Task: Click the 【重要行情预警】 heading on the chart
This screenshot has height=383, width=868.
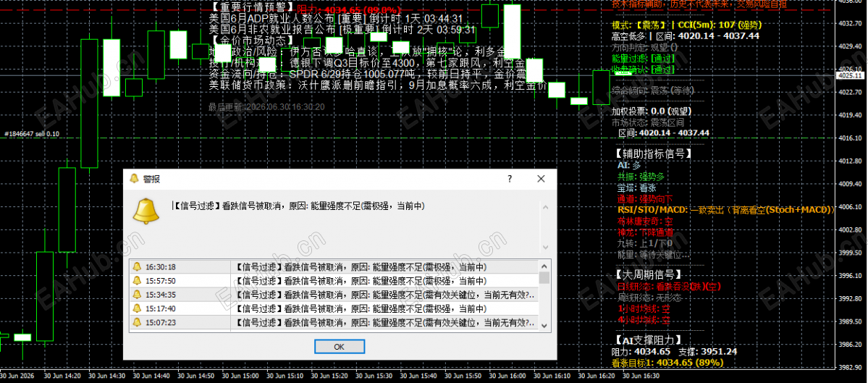Action: (x=253, y=9)
